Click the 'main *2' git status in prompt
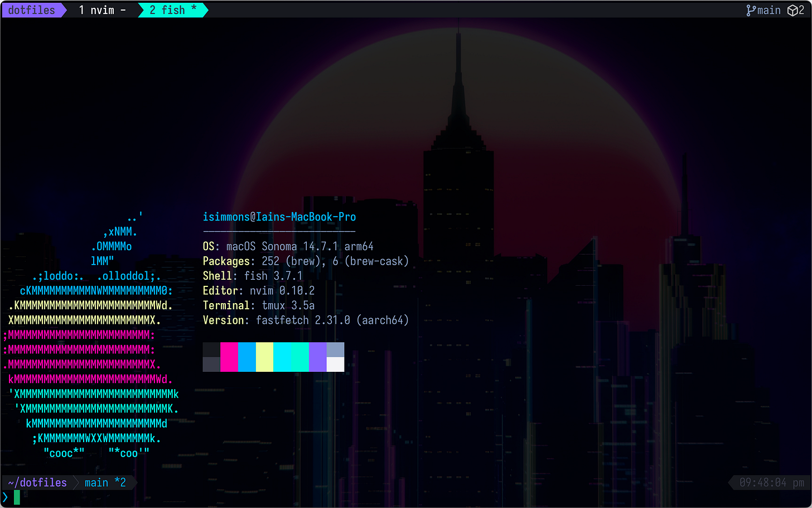Viewport: 812px width, 508px height. coord(105,483)
